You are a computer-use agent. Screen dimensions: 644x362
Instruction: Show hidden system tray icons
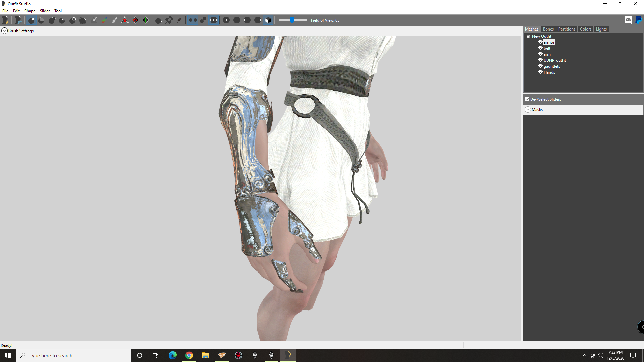pyautogui.click(x=585, y=355)
